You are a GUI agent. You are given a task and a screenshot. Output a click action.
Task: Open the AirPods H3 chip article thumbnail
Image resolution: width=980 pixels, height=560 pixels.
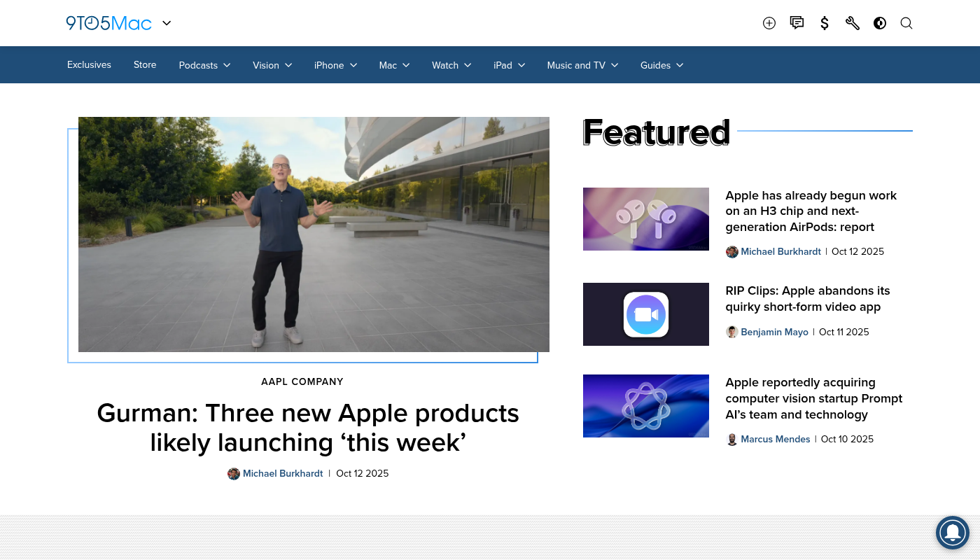click(645, 219)
